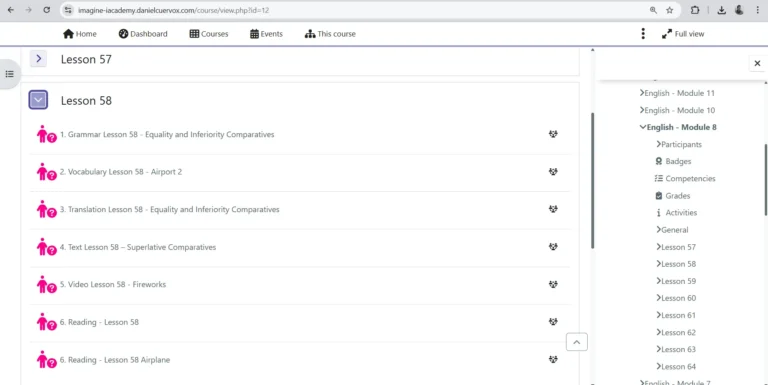Click the quiz icon beside Text Lesson 58
This screenshot has height=385, width=768.
[47, 247]
